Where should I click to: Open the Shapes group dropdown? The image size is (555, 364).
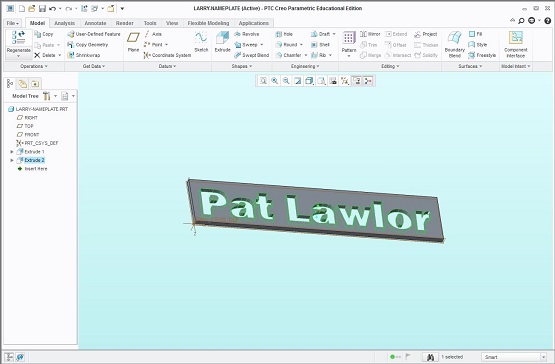coord(242,66)
